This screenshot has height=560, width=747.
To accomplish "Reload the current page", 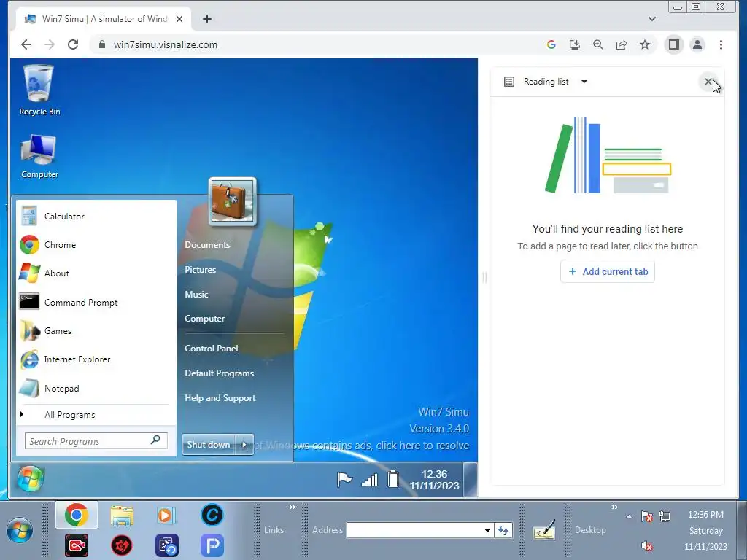I will click(x=73, y=44).
